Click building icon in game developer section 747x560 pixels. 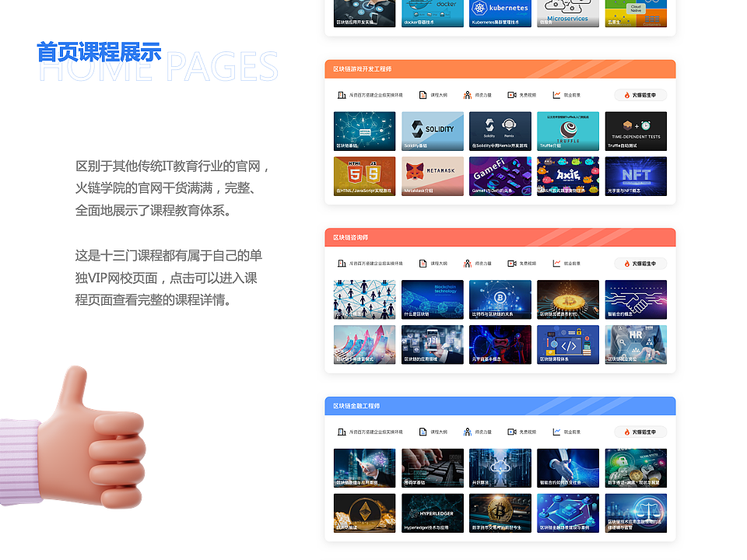tap(342, 95)
